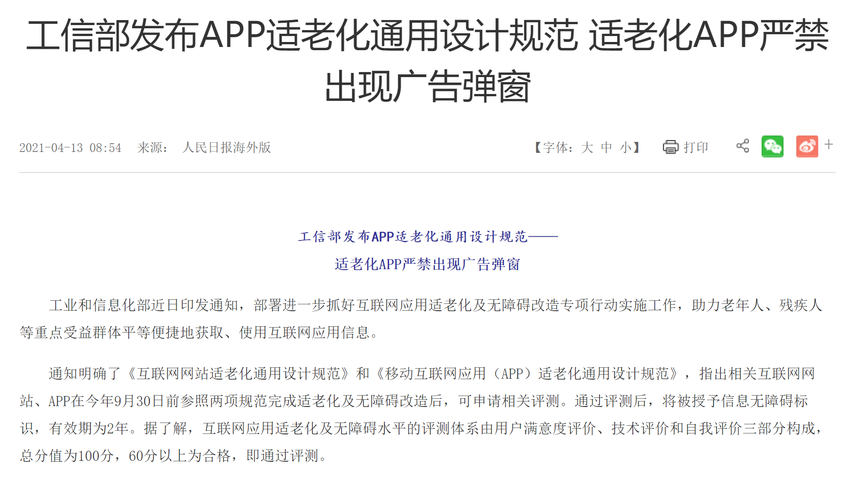Click the text 《移动互联网应用（APP）适老化通用设计规范》
This screenshot has height=485, width=868.
[x=527, y=374]
